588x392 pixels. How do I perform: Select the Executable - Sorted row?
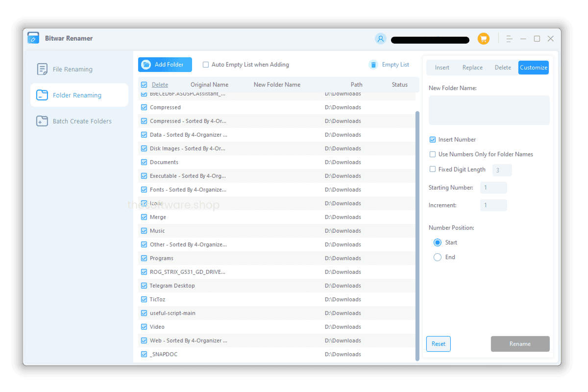[x=277, y=176]
